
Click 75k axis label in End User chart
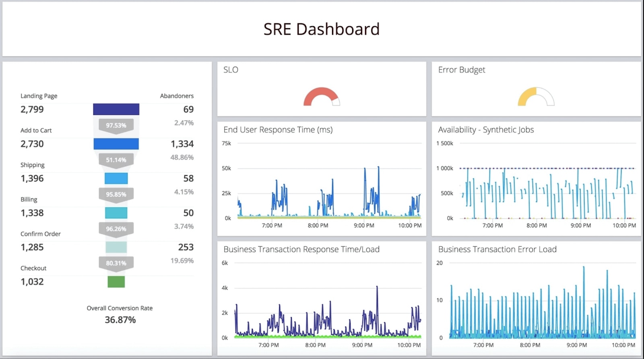click(x=227, y=143)
